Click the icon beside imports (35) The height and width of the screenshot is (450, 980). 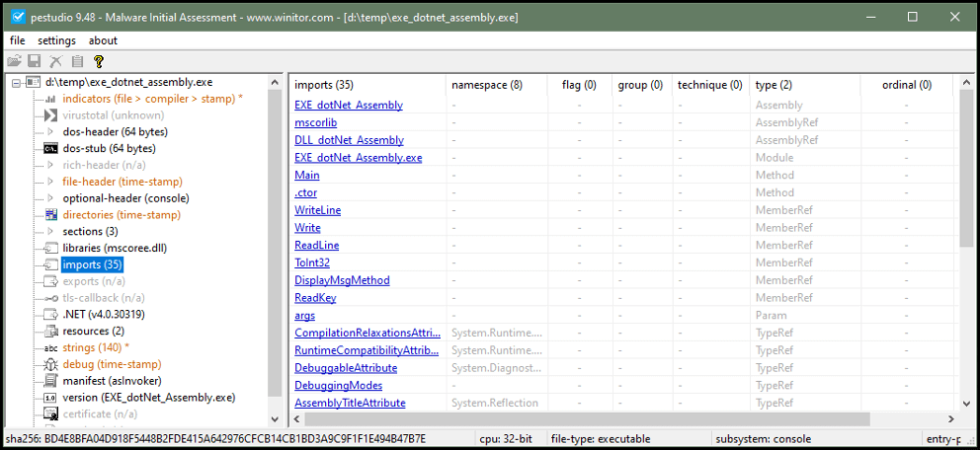50,264
